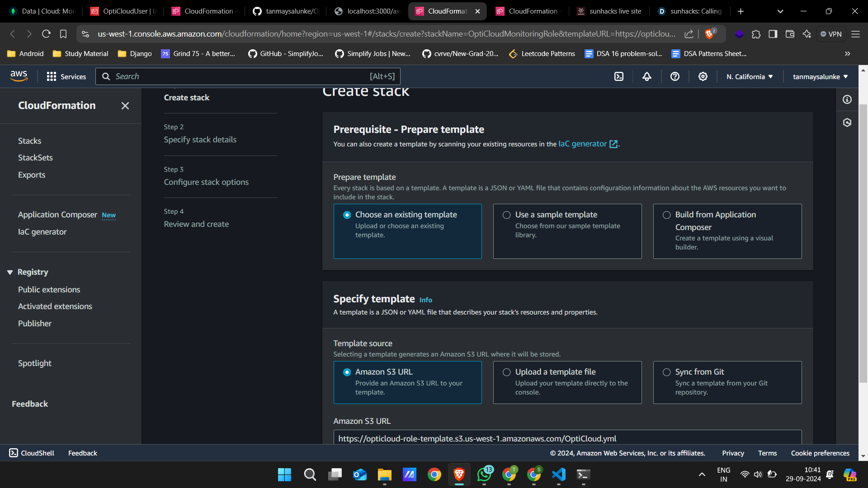868x488 pixels.
Task: Close the CloudFormation side navigation panel
Action: [125, 106]
